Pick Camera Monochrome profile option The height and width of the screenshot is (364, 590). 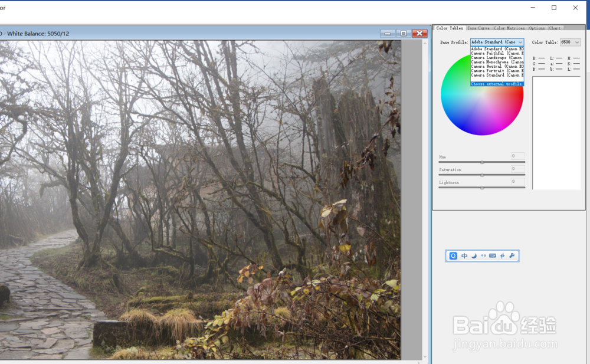click(497, 62)
